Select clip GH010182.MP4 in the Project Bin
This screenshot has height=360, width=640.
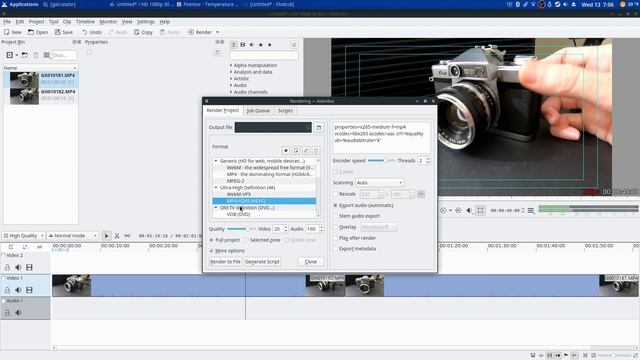click(x=41, y=95)
